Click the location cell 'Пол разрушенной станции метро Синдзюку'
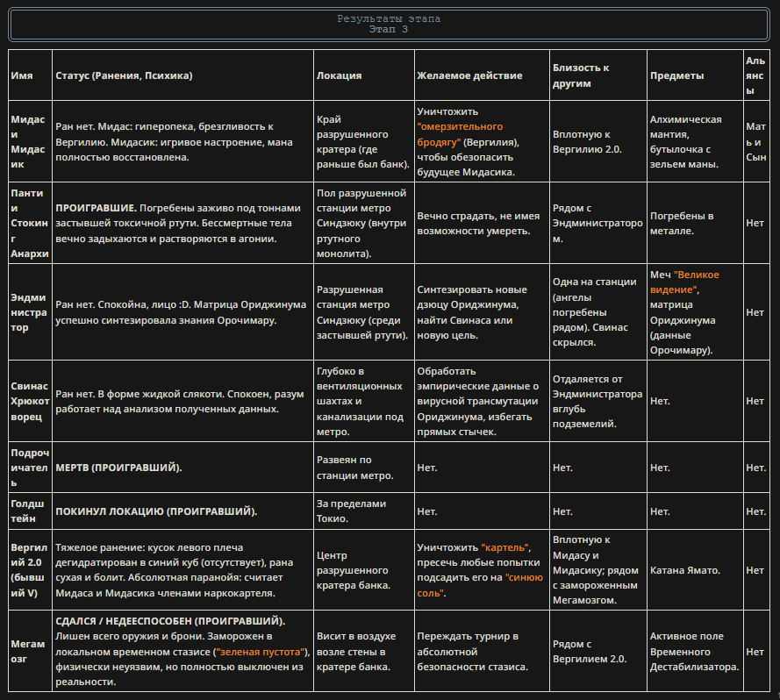 (x=364, y=223)
